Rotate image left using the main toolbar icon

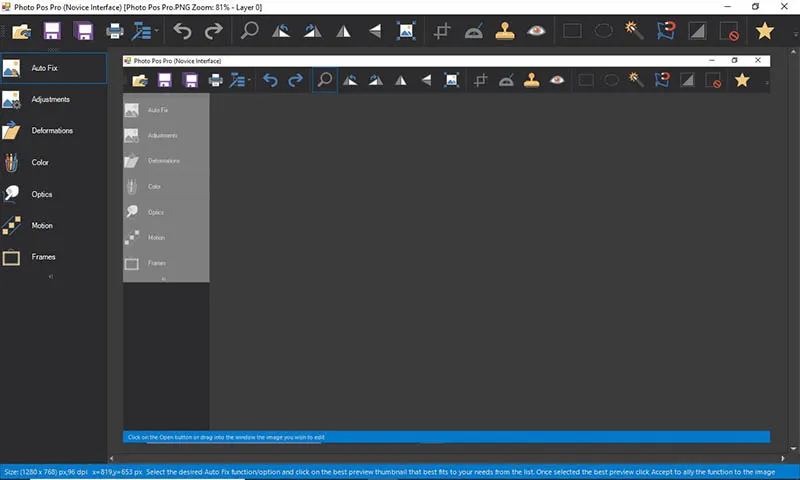(x=281, y=31)
